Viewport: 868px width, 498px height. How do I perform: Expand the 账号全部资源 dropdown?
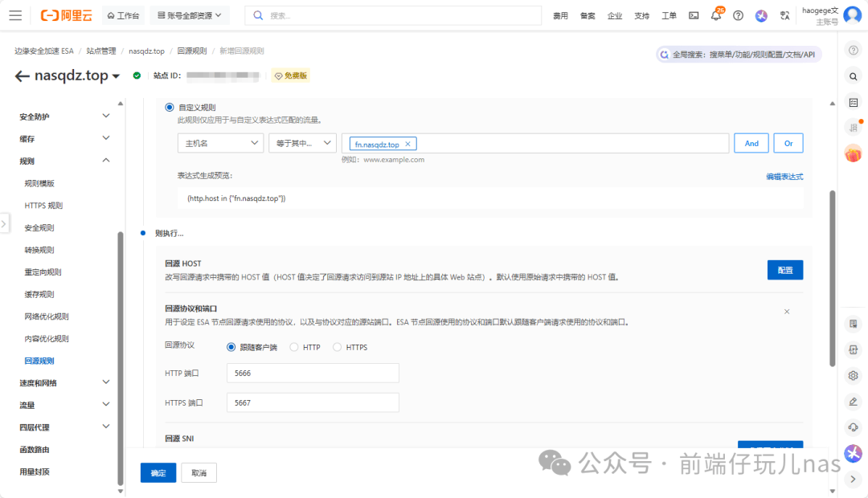[x=190, y=15]
